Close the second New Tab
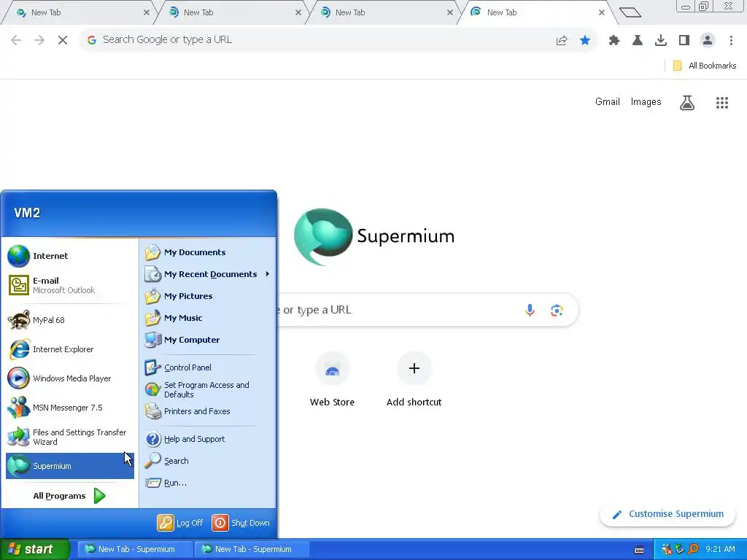This screenshot has width=747, height=560. (x=298, y=13)
